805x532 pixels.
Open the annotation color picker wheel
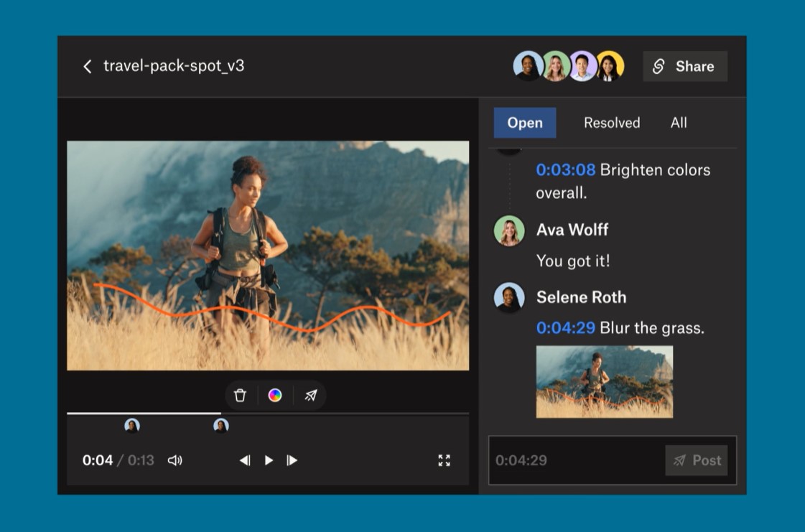point(275,396)
